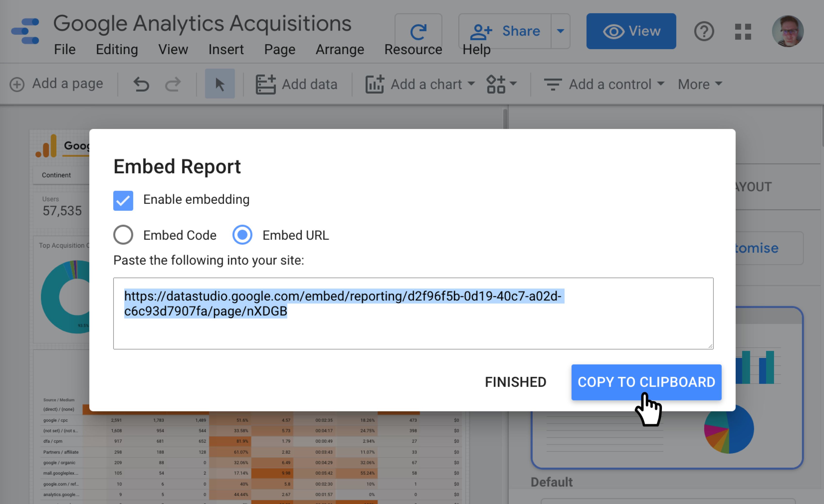Screen dimensions: 824x504
Task: Click the undo arrow icon
Action: click(x=141, y=84)
